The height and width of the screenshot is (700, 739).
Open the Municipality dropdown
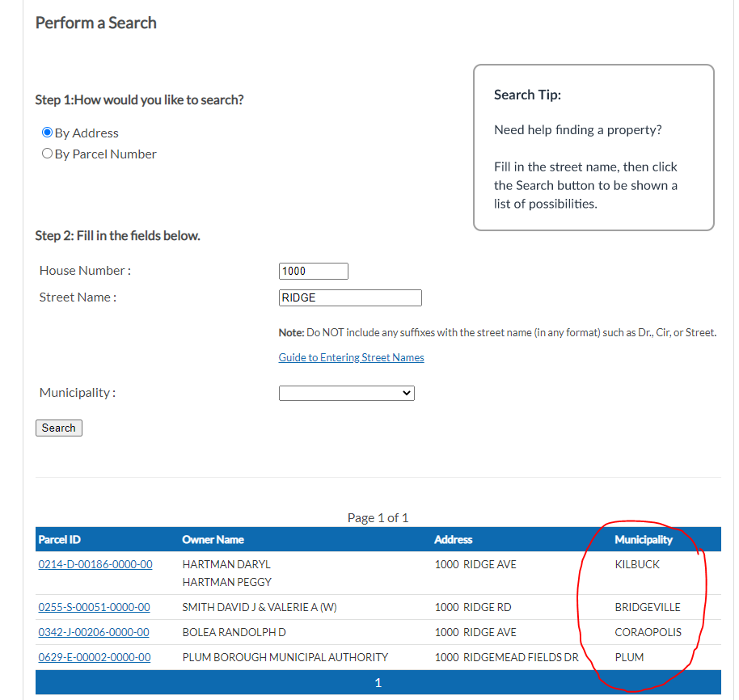(x=346, y=393)
